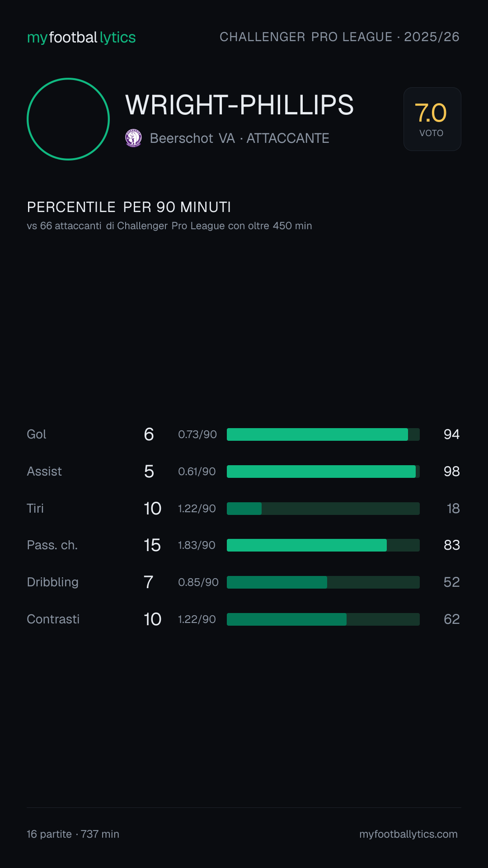Click the Tiri percentile bar
The height and width of the screenshot is (868, 488).
[x=323, y=509]
